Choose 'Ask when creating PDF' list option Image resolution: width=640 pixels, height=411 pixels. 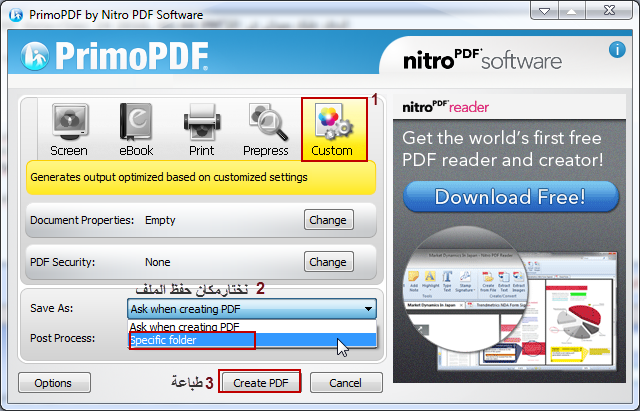pyautogui.click(x=252, y=327)
